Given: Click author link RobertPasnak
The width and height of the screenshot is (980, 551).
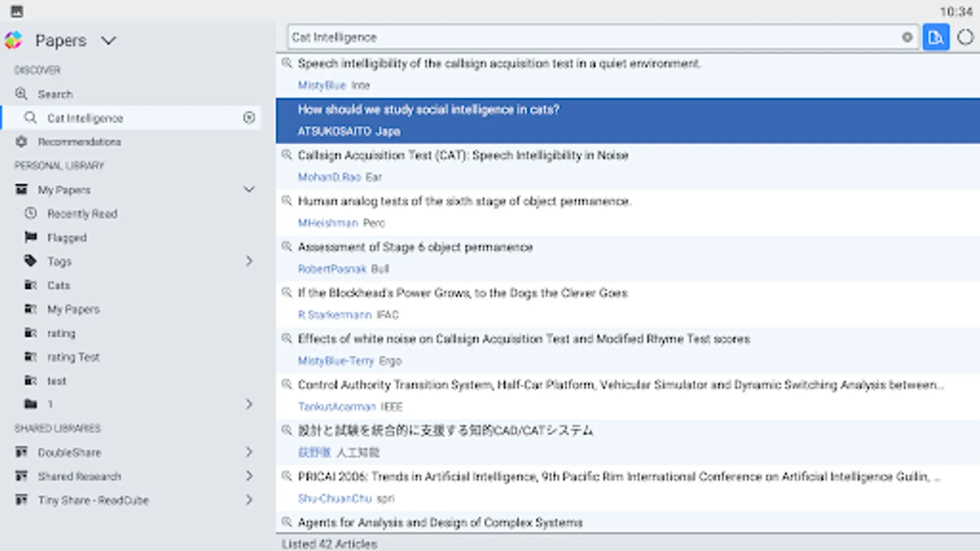Looking at the screenshot, I should coord(332,269).
